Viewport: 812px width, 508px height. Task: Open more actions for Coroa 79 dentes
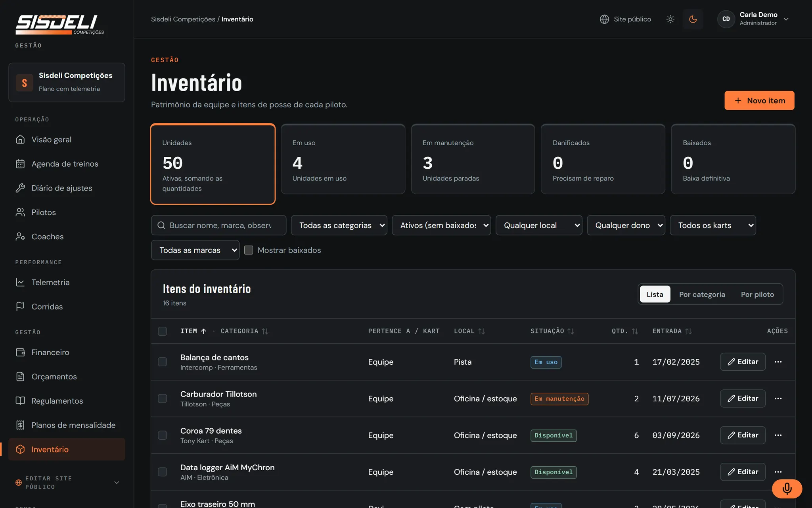tap(778, 435)
